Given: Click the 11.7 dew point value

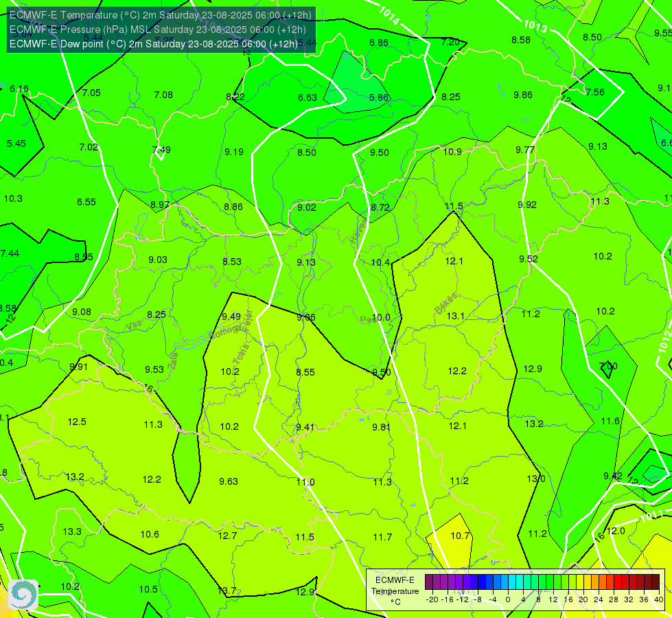Looking at the screenshot, I should point(382,536).
